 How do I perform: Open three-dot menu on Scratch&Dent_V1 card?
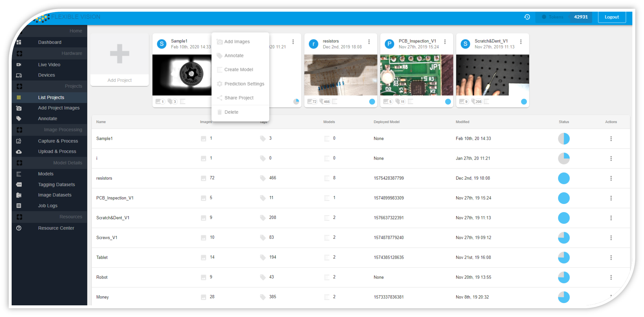[521, 42]
